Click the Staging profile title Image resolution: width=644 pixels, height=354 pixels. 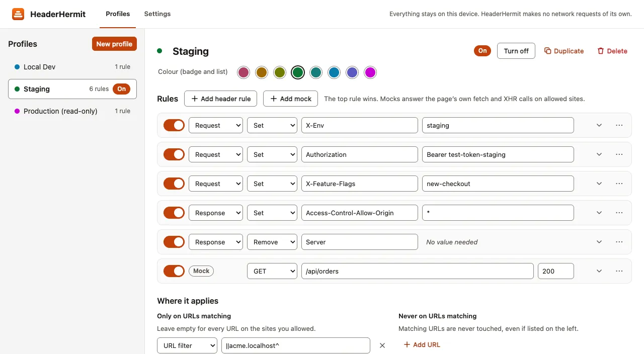click(191, 51)
